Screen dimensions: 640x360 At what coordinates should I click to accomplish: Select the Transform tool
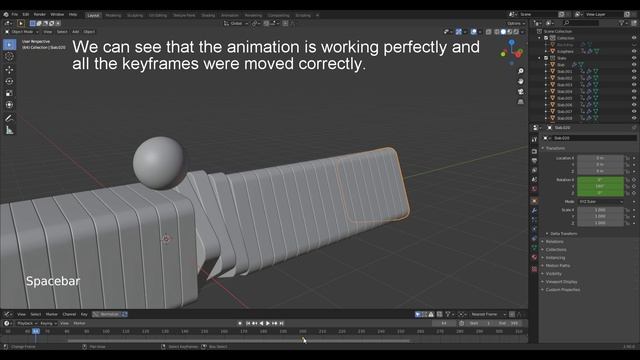(x=9, y=105)
